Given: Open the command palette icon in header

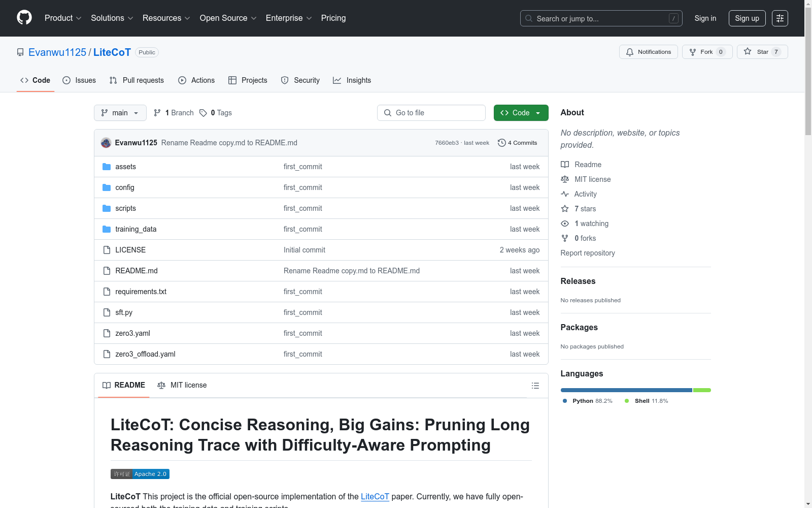Looking at the screenshot, I should coord(780,18).
